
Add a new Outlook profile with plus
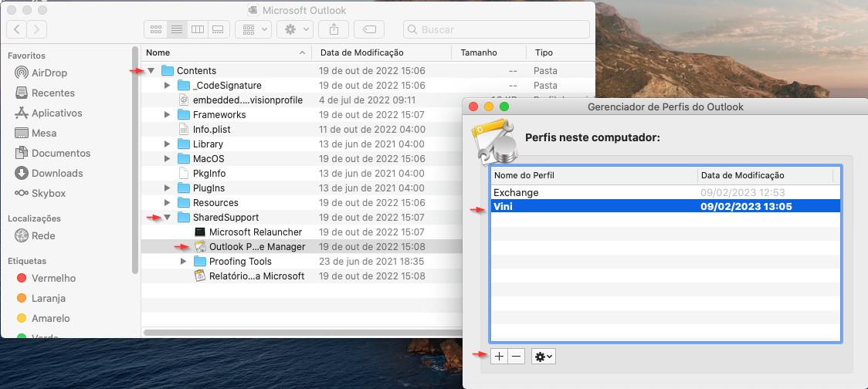point(499,357)
